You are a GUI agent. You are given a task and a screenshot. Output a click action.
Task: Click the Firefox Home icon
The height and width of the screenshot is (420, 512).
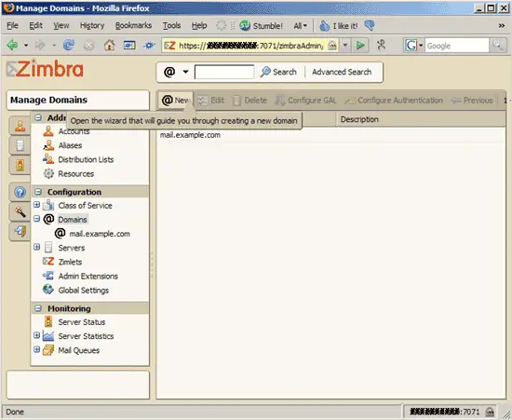[110, 45]
